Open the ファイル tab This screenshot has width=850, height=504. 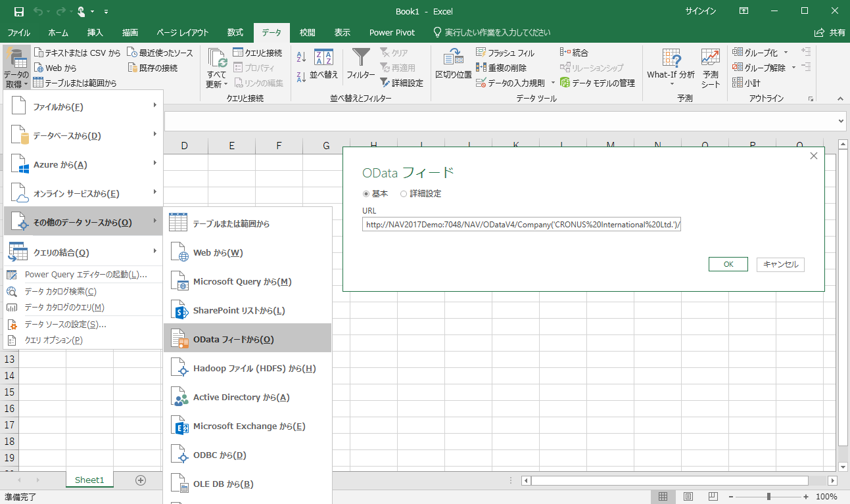click(18, 32)
